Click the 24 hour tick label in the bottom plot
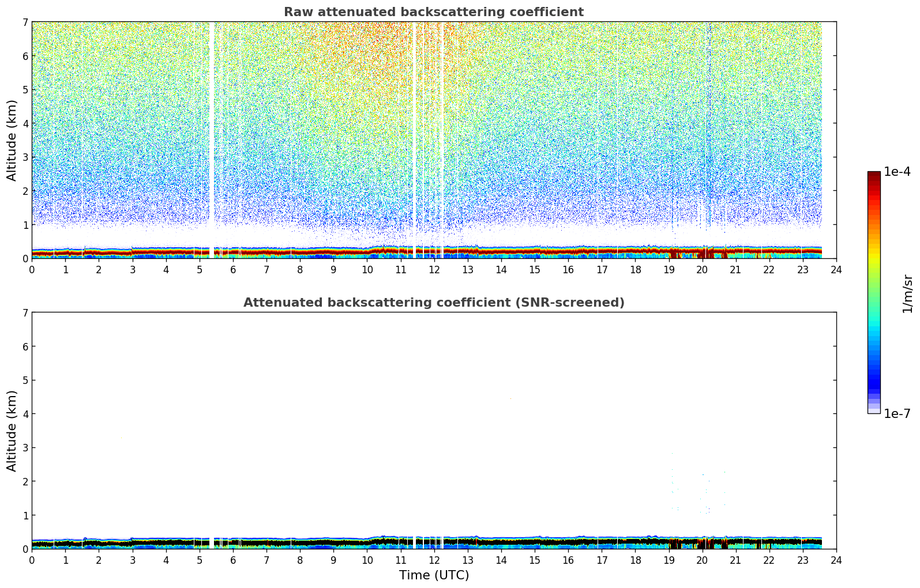 [836, 560]
